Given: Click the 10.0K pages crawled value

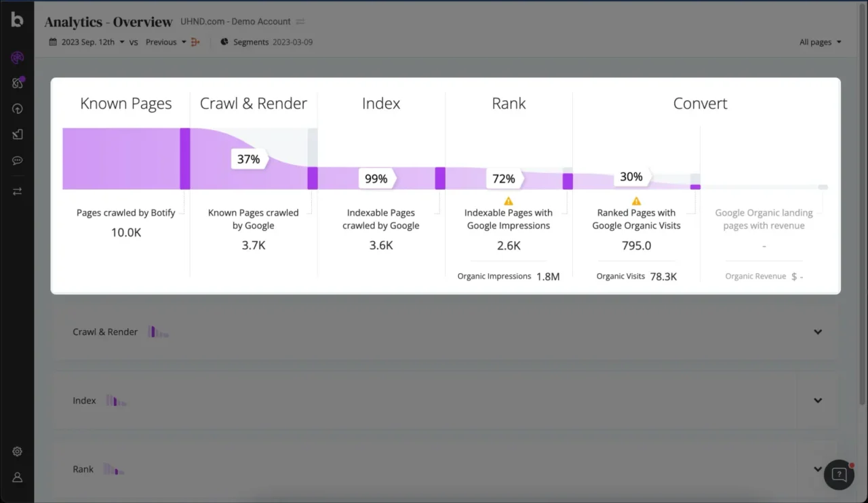Looking at the screenshot, I should pos(126,233).
